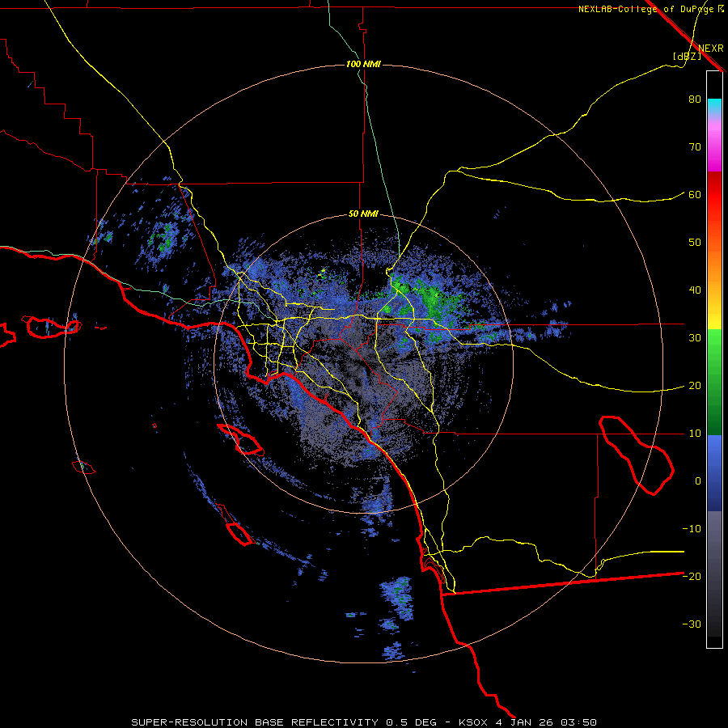Click the 50 NMI range ring label
The image size is (728, 728).
tap(363, 214)
